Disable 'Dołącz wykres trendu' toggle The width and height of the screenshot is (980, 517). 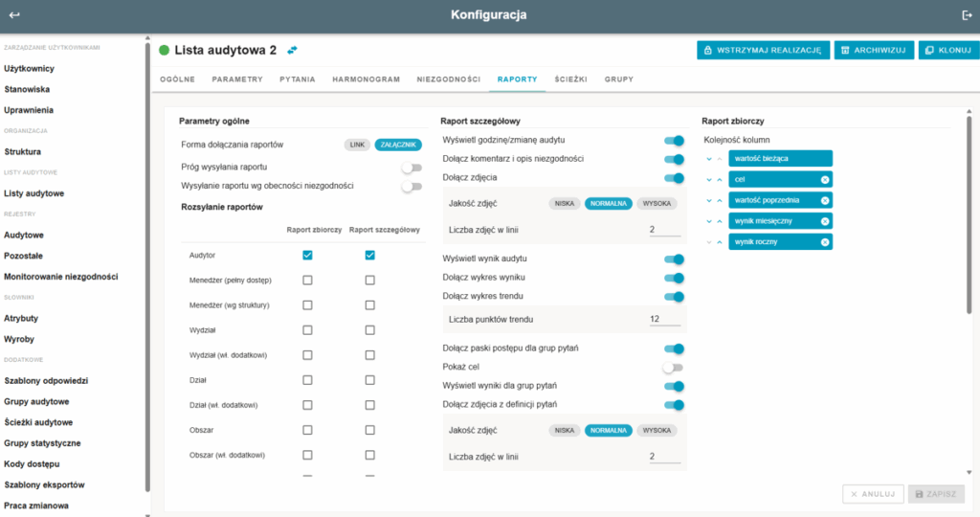(674, 297)
